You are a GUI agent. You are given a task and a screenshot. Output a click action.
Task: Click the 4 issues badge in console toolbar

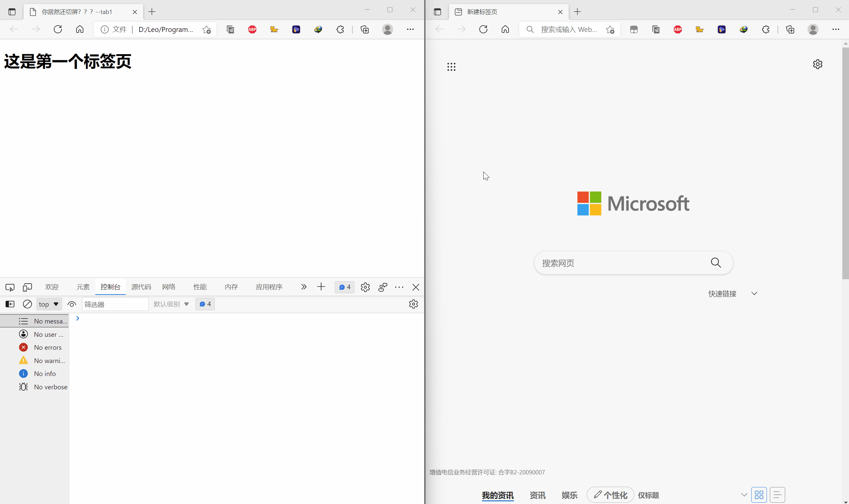click(x=205, y=304)
